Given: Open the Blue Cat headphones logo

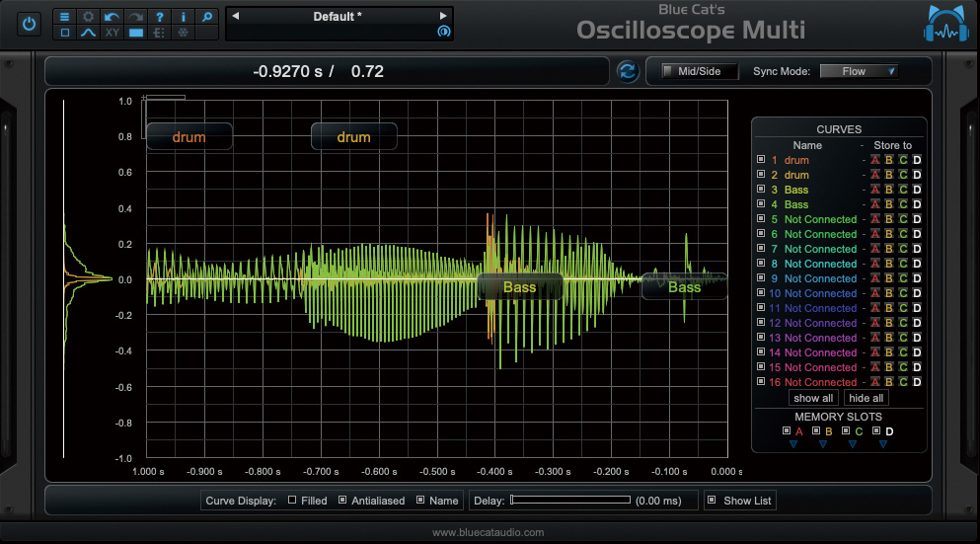Looking at the screenshot, I should pyautogui.click(x=946, y=24).
